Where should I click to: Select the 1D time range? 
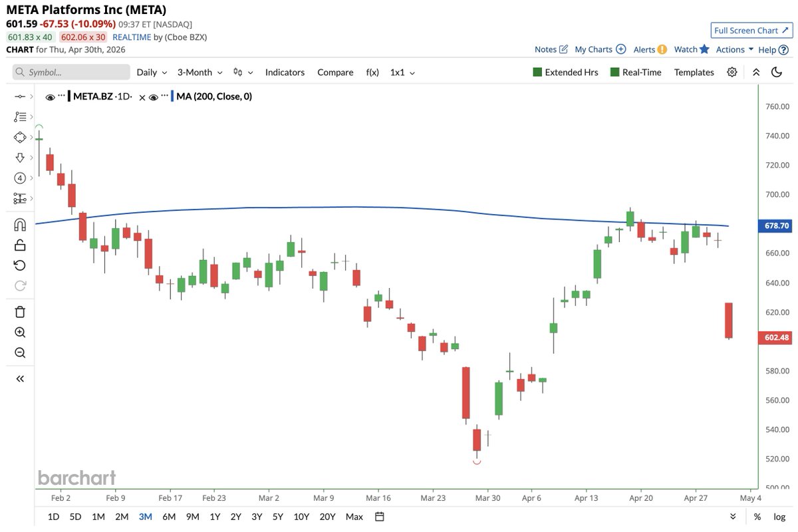(x=54, y=517)
